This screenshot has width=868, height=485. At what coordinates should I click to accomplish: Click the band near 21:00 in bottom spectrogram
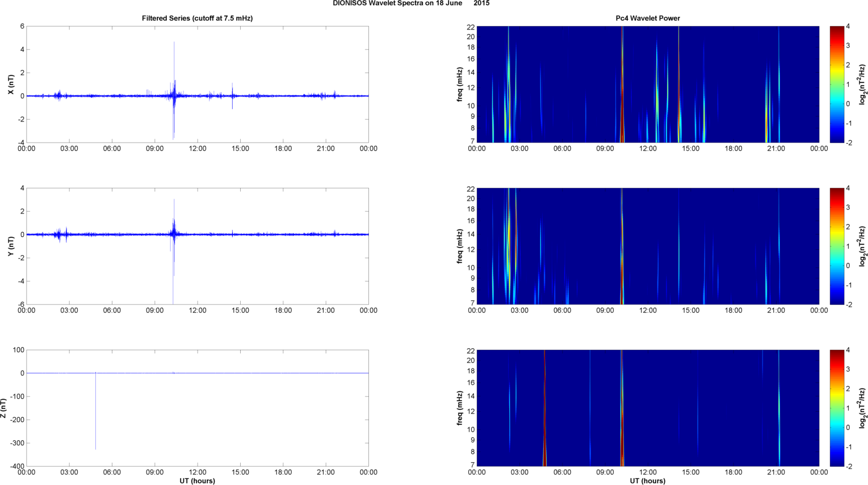779,408
